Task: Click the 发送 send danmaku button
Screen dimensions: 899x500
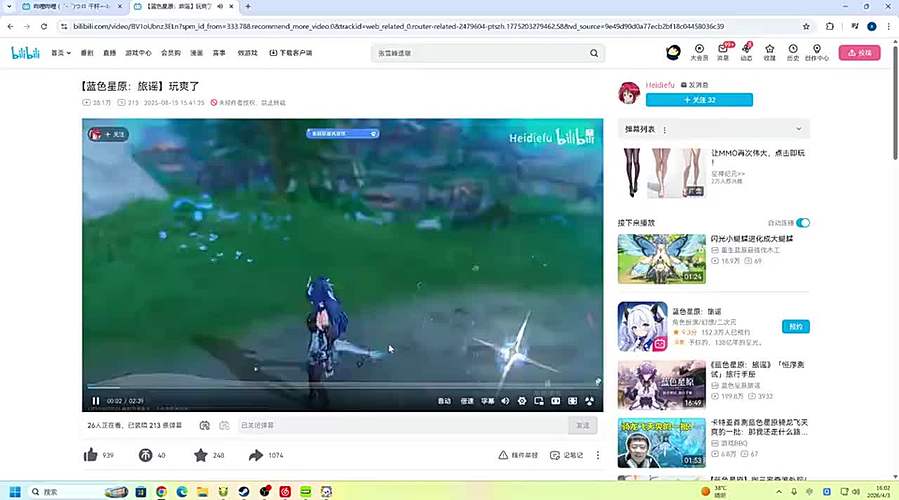Action: coord(583,425)
